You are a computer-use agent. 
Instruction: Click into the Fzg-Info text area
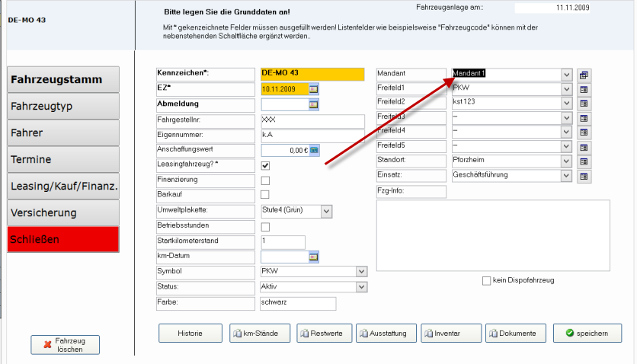coord(493,235)
